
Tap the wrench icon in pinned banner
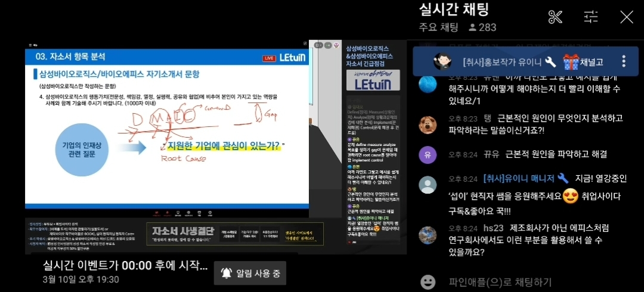(x=551, y=62)
